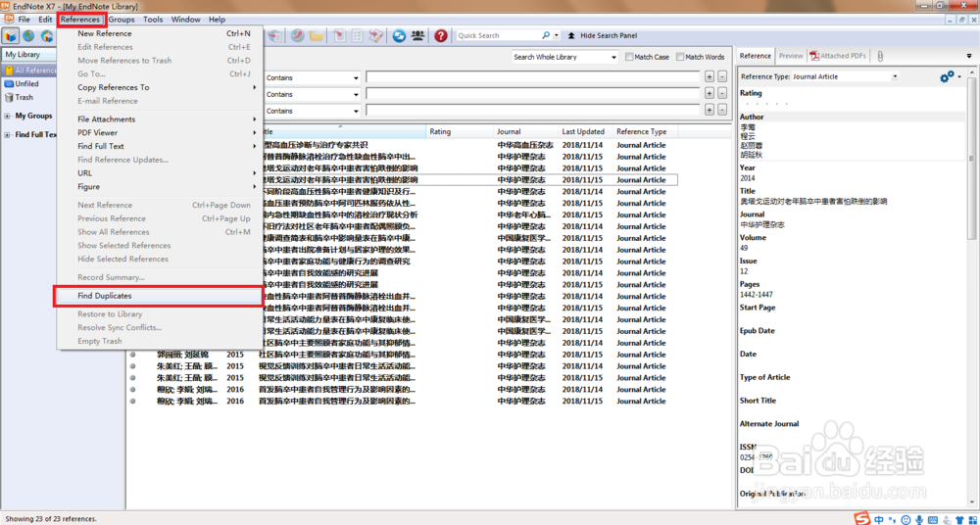This screenshot has height=525, width=980.
Task: Open the first Contains dropdown
Action: point(313,78)
